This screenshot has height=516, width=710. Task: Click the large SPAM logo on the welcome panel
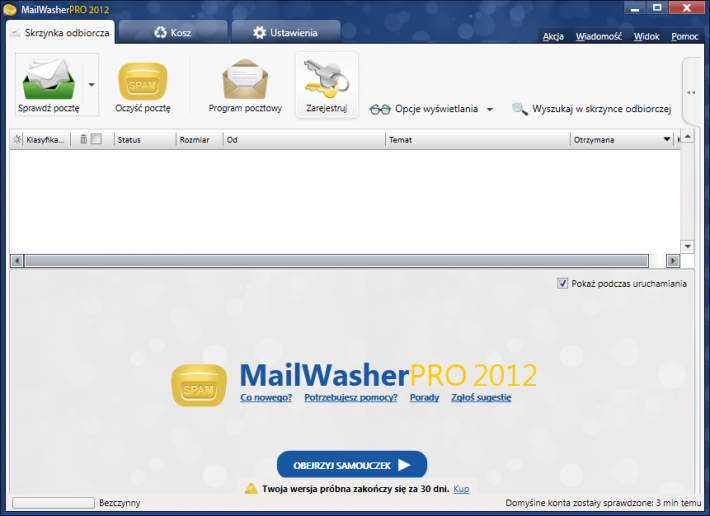pos(199,385)
